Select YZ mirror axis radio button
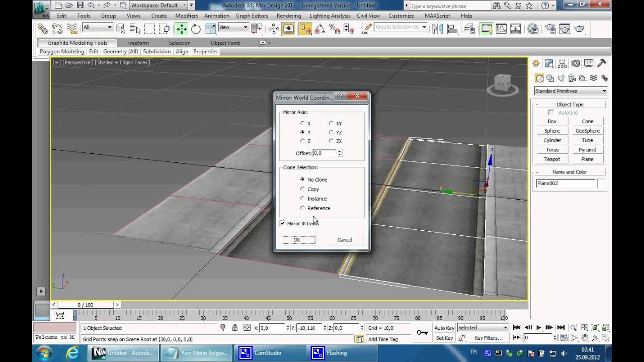 (x=331, y=132)
